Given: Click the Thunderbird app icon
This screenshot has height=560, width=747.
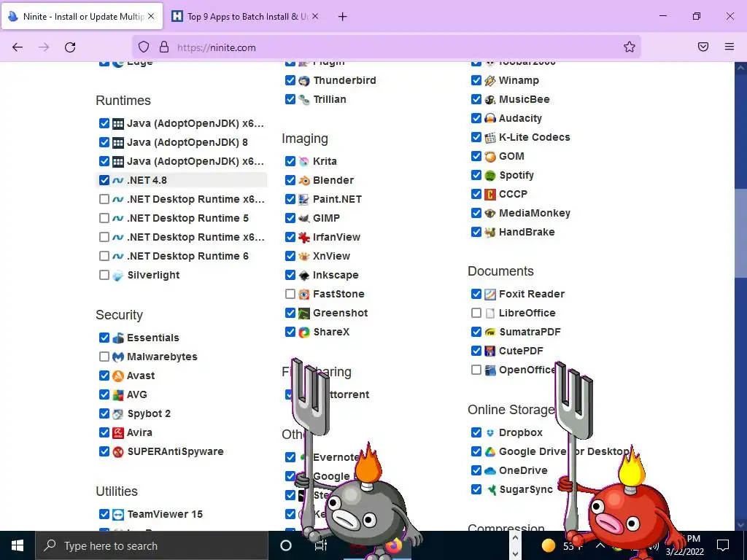Looking at the screenshot, I should pyautogui.click(x=304, y=80).
